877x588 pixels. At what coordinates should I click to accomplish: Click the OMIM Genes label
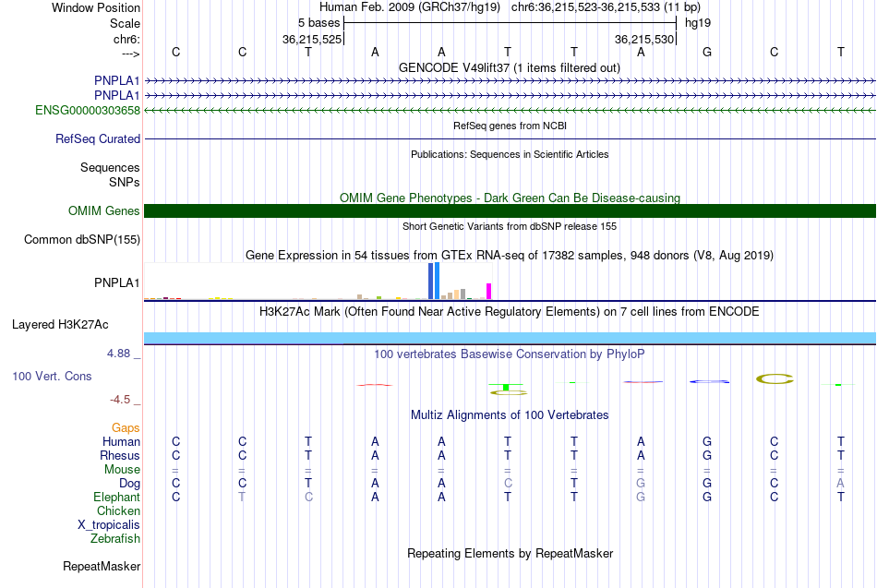103,210
